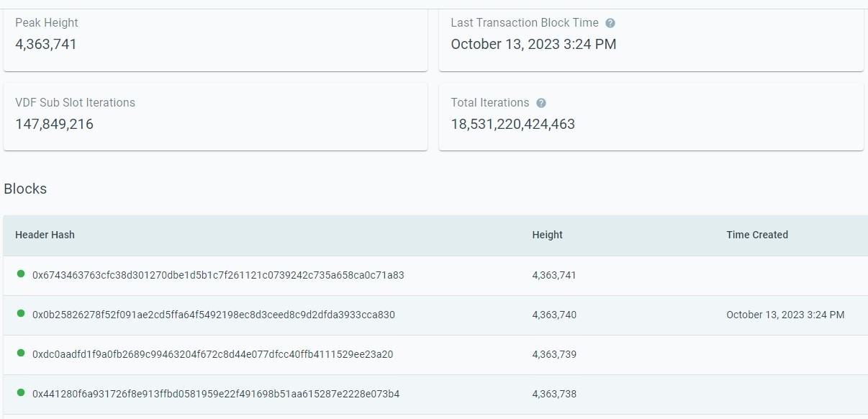The width and height of the screenshot is (868, 419).
Task: Click the Last Transaction Block Time timestamp
Action: click(534, 44)
